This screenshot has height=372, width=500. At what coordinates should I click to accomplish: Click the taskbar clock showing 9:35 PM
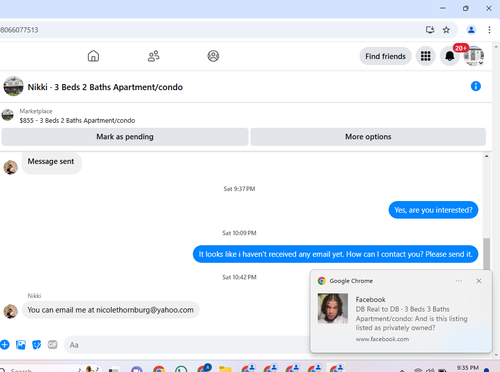(x=468, y=368)
